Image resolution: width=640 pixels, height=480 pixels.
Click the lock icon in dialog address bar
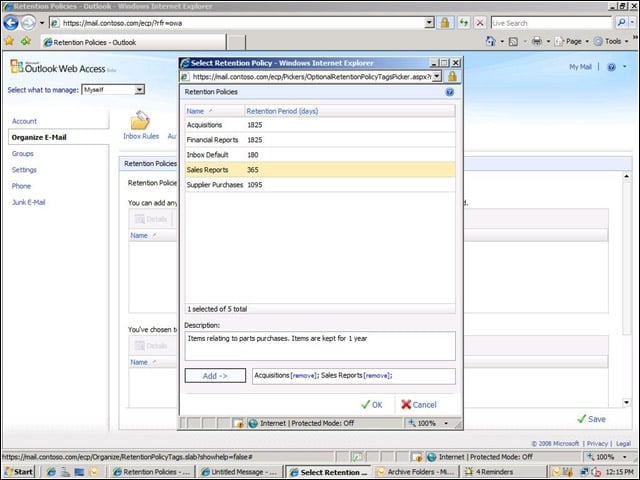pos(452,77)
